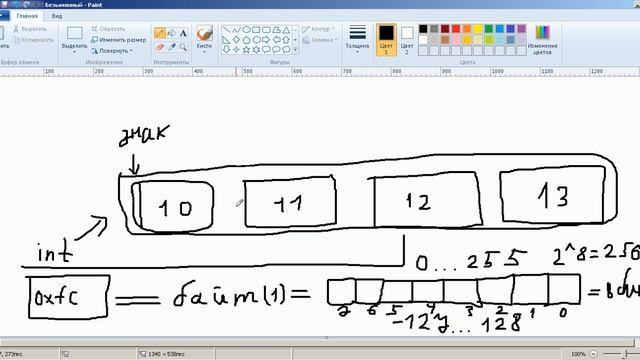Choose the Cloud callout shape

point(286,49)
